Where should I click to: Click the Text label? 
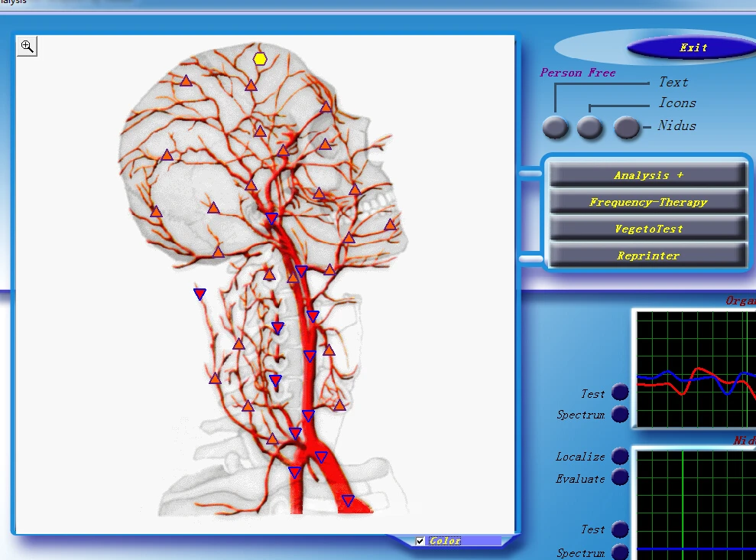673,82
